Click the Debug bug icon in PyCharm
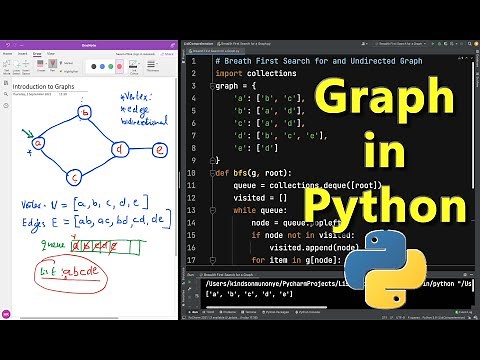Viewport: 480px width, 360px height. tap(439, 44)
